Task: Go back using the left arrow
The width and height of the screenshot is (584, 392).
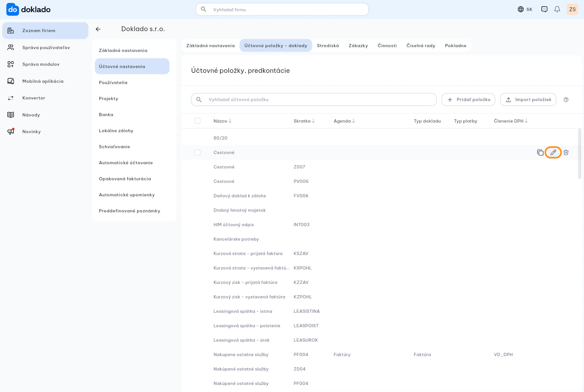Action: point(98,29)
